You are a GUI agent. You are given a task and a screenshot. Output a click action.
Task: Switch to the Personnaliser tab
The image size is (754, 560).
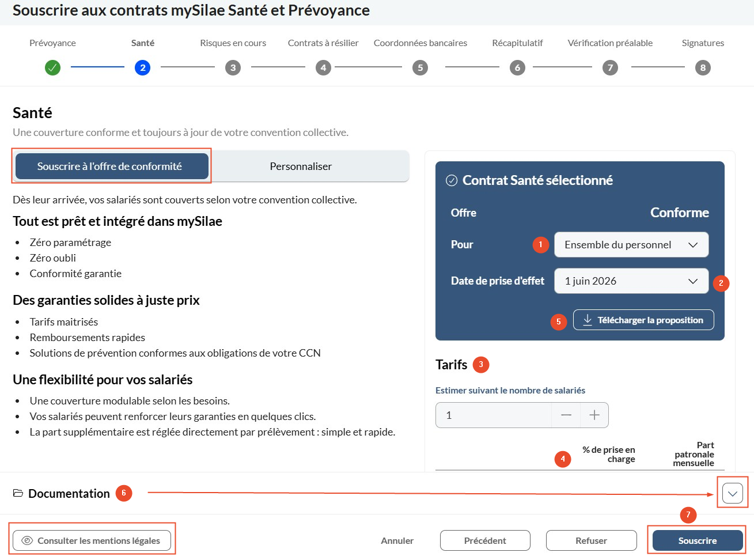pos(301,167)
